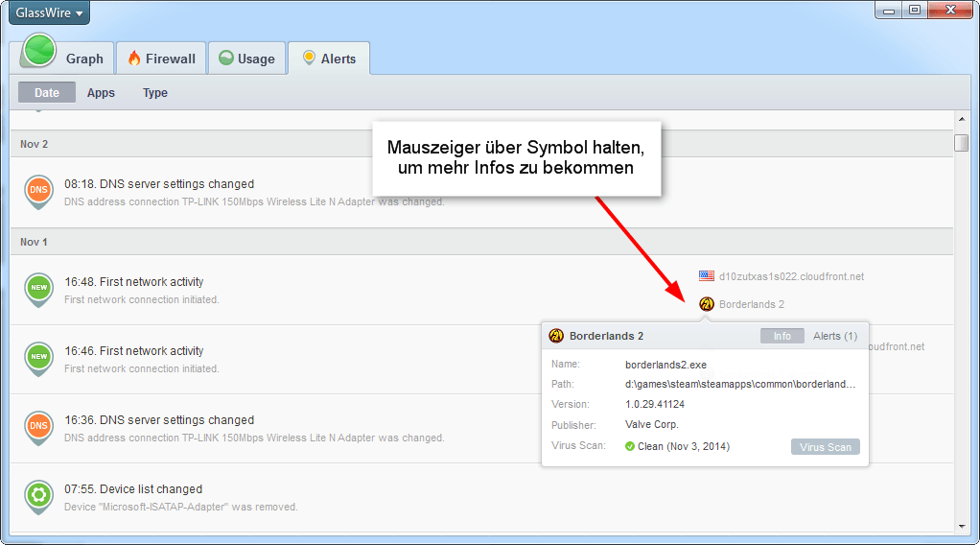The image size is (980, 545).
Task: Click '16:48. First network activity'
Action: [x=133, y=281]
